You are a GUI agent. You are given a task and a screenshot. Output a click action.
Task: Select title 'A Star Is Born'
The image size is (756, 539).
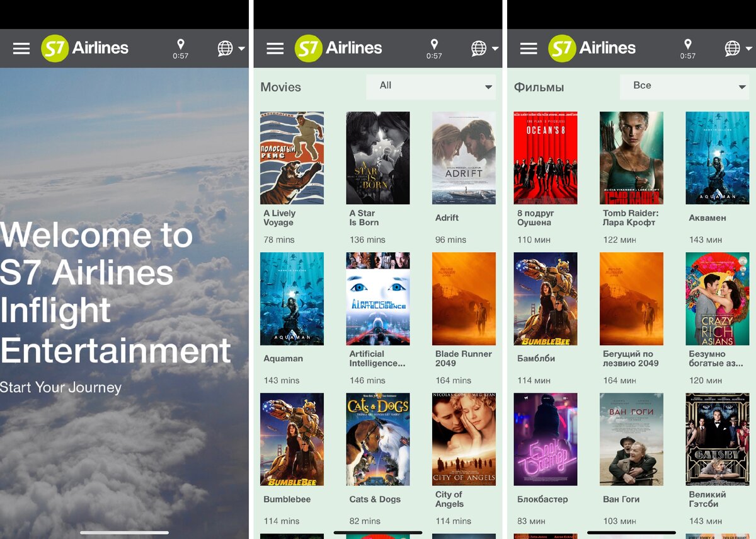click(x=364, y=217)
